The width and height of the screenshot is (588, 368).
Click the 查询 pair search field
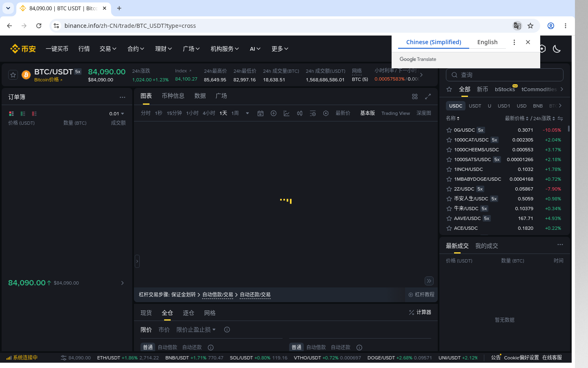point(505,75)
